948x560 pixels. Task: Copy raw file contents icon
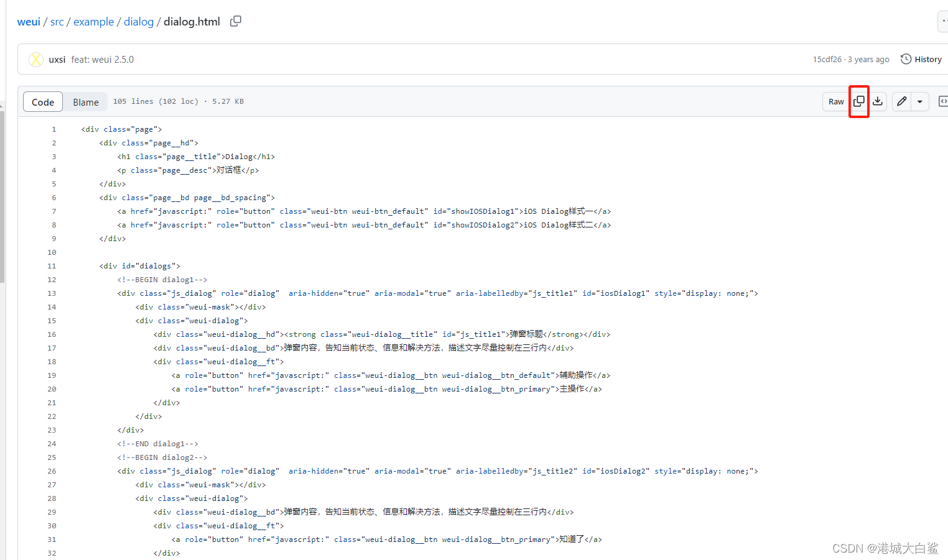[858, 101]
